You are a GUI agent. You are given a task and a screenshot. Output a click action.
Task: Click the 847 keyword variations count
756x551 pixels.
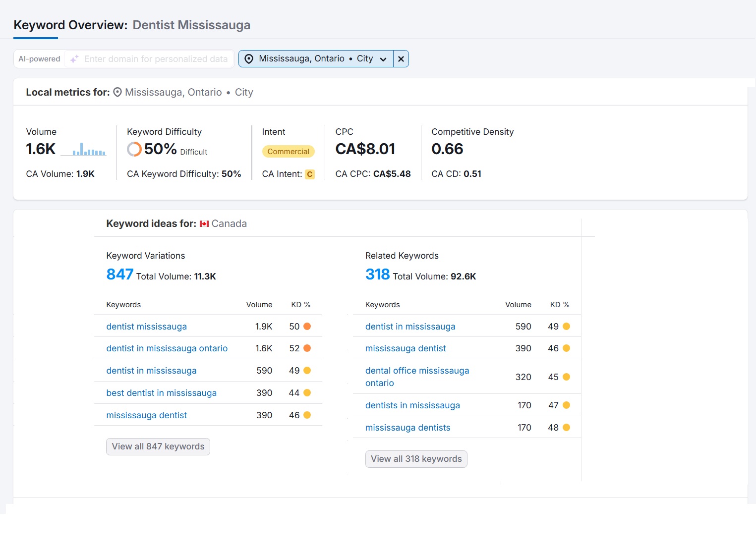[119, 275]
